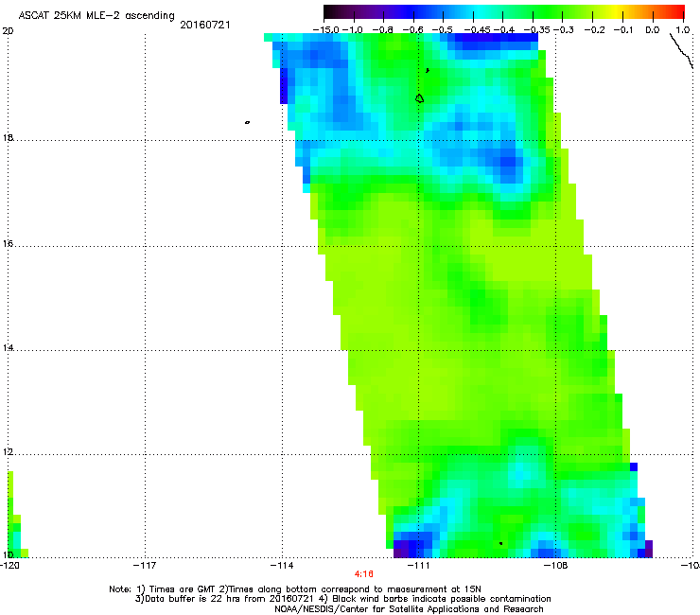Select the date label 20160721

pos(205,25)
